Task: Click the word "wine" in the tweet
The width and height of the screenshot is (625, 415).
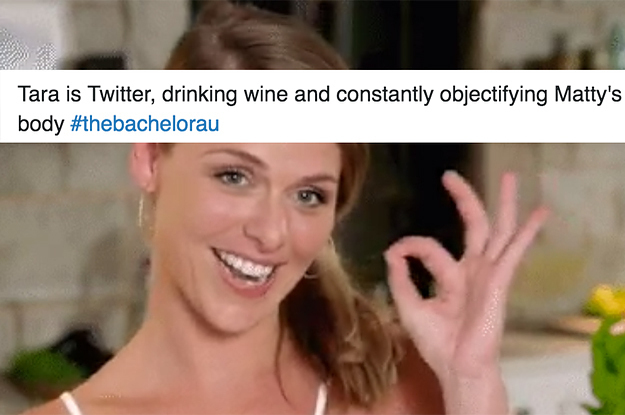Action: (x=266, y=94)
